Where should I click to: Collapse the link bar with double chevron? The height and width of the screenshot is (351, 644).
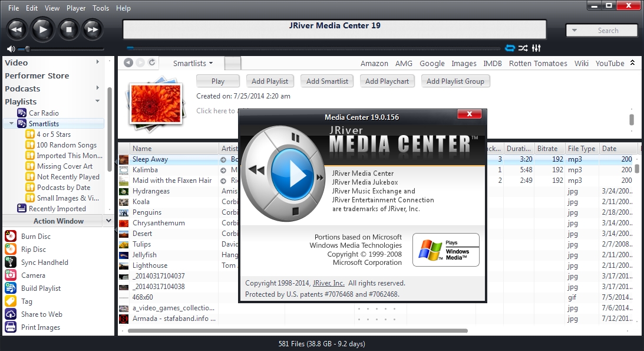tap(632, 63)
